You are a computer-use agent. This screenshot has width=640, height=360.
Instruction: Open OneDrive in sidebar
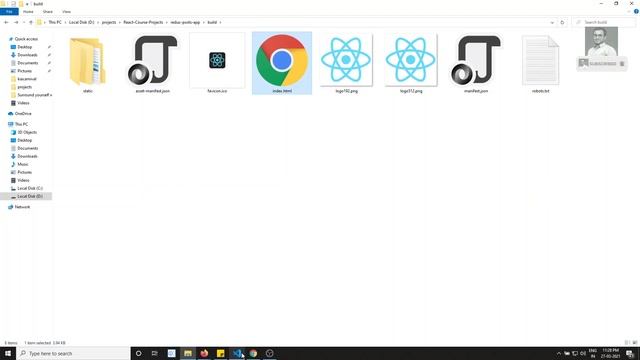tap(23, 113)
